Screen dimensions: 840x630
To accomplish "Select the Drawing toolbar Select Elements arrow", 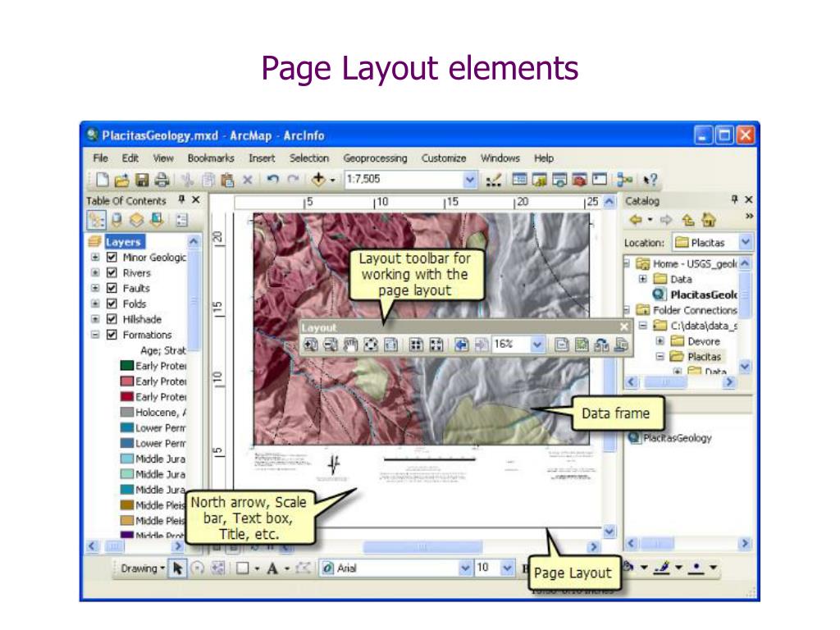I will pos(177,568).
